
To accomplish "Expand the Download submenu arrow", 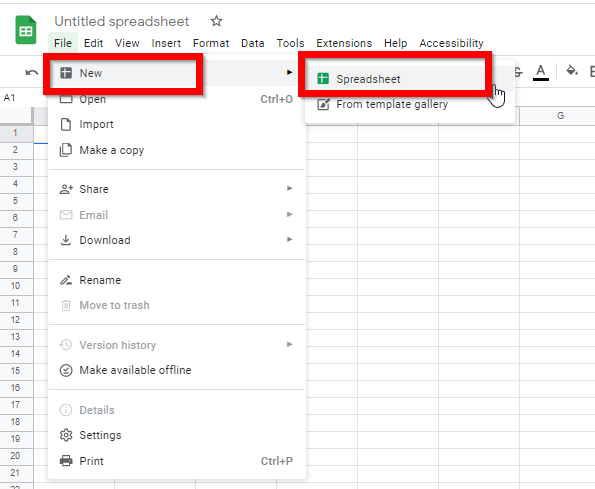I will click(290, 239).
